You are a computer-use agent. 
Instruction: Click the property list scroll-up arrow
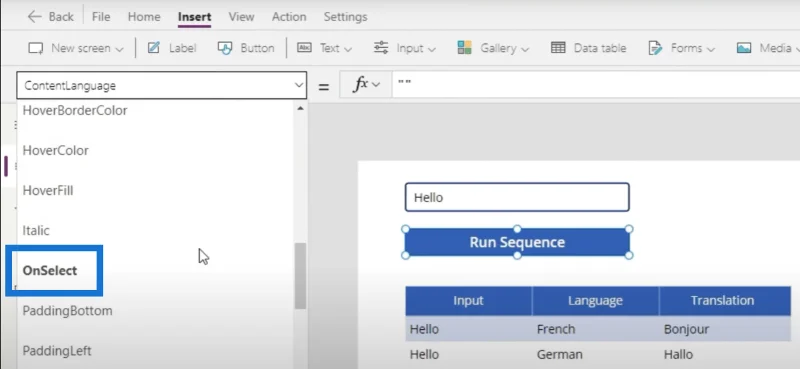(300, 108)
